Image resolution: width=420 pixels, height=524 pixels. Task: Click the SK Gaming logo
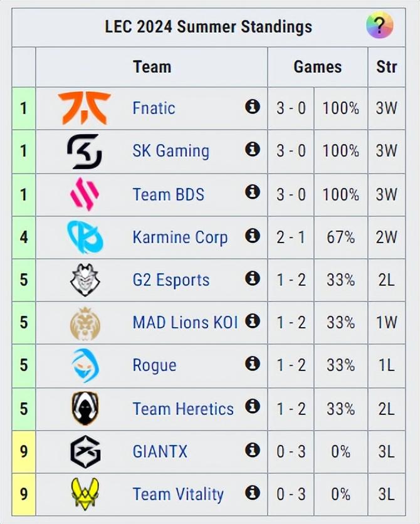pyautogui.click(x=85, y=151)
